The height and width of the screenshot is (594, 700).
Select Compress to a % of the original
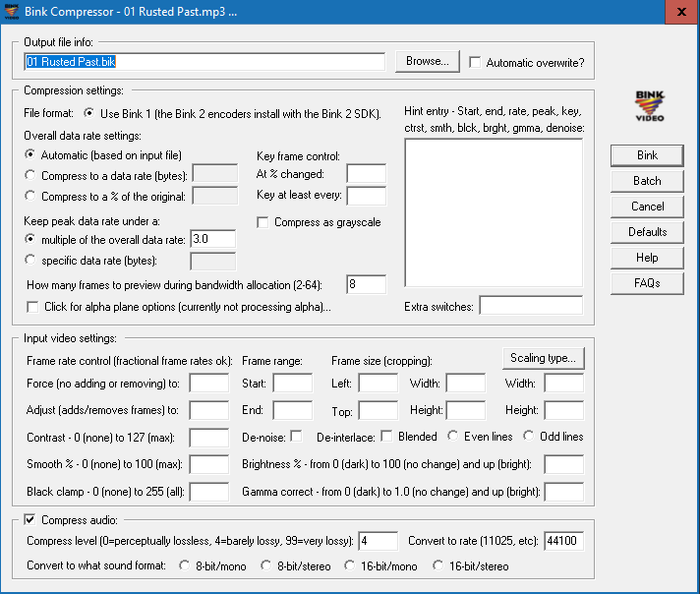[x=29, y=196]
